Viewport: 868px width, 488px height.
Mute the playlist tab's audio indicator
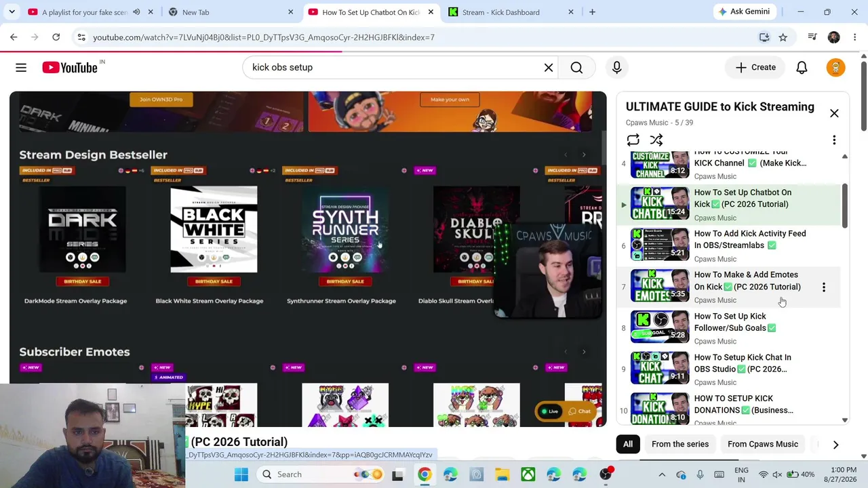click(x=136, y=12)
